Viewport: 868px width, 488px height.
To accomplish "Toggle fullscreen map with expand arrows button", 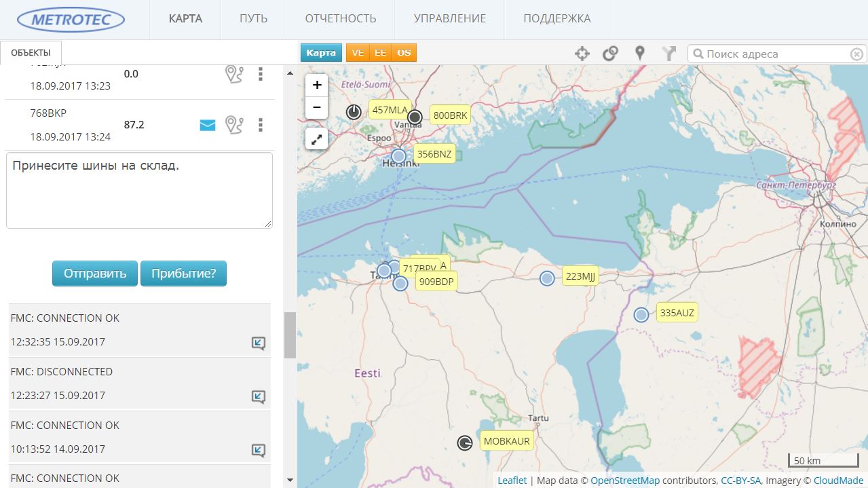I will click(x=317, y=140).
